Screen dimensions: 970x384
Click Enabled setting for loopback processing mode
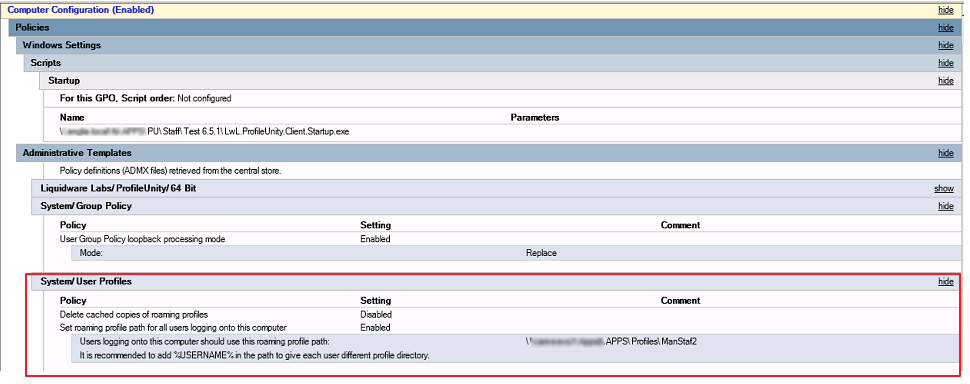click(x=376, y=239)
